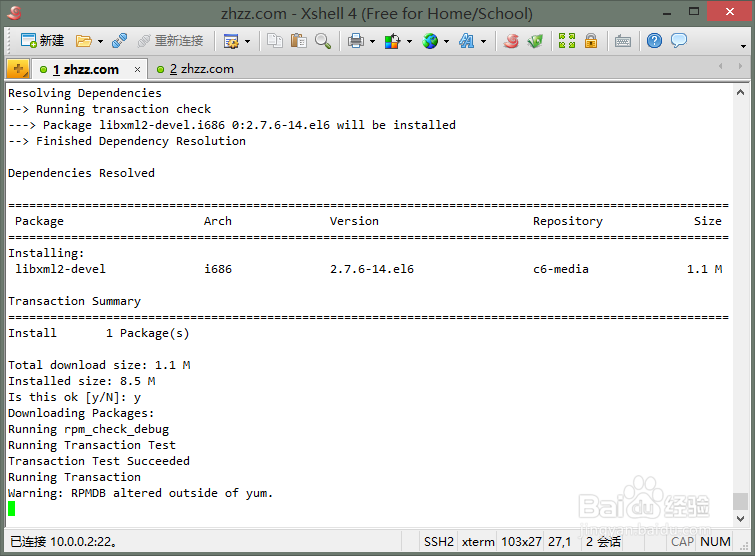This screenshot has width=755, height=556.
Task: Click the lock screen padlock icon
Action: point(591,41)
